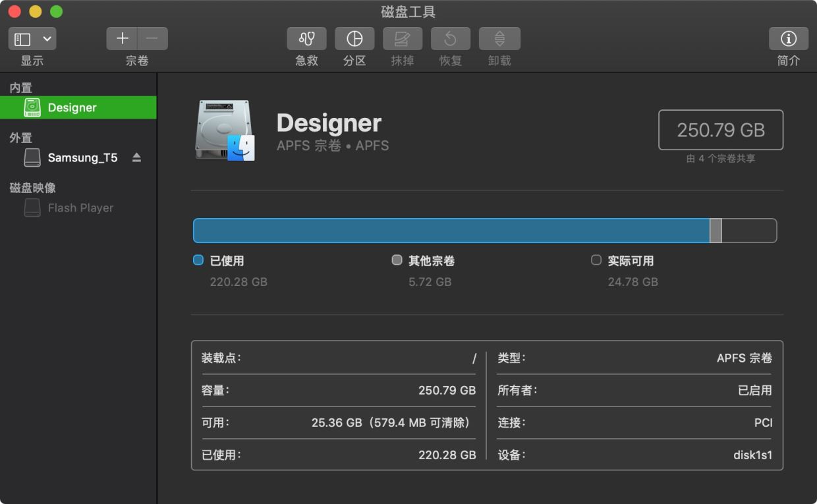Eject the Samsung_T5 drive

[136, 157]
